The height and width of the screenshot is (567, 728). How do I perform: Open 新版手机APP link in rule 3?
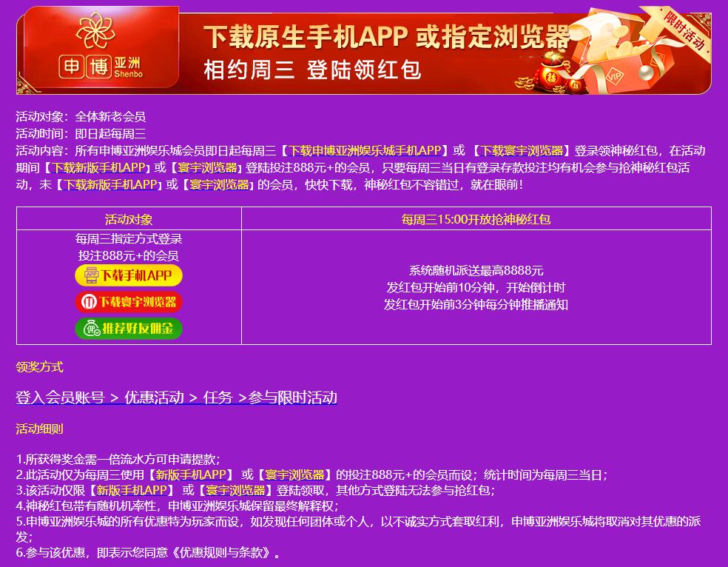(132, 490)
